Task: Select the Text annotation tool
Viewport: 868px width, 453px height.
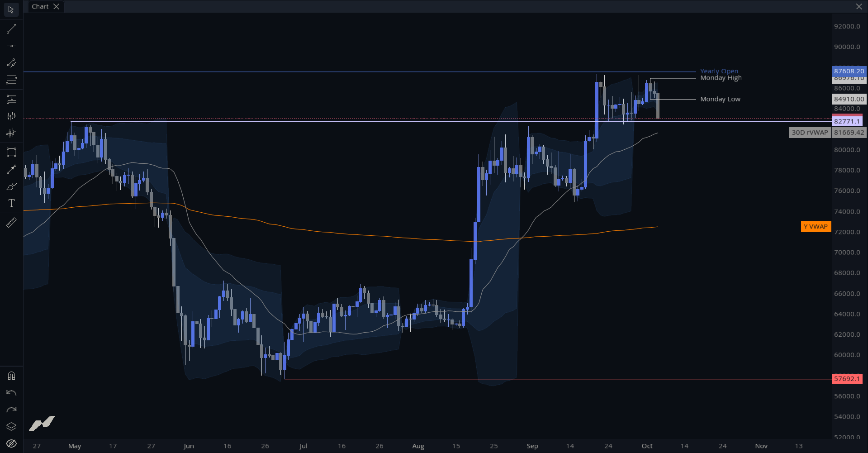Action: [11, 203]
